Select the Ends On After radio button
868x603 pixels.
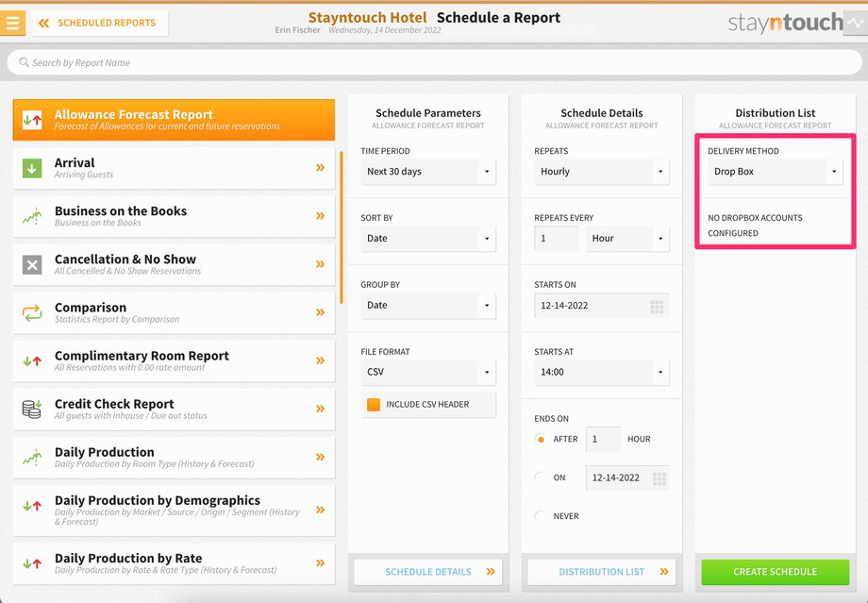click(x=541, y=439)
